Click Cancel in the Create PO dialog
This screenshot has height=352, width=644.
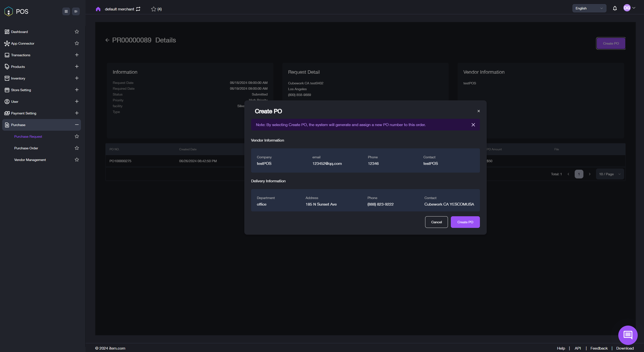point(436,222)
